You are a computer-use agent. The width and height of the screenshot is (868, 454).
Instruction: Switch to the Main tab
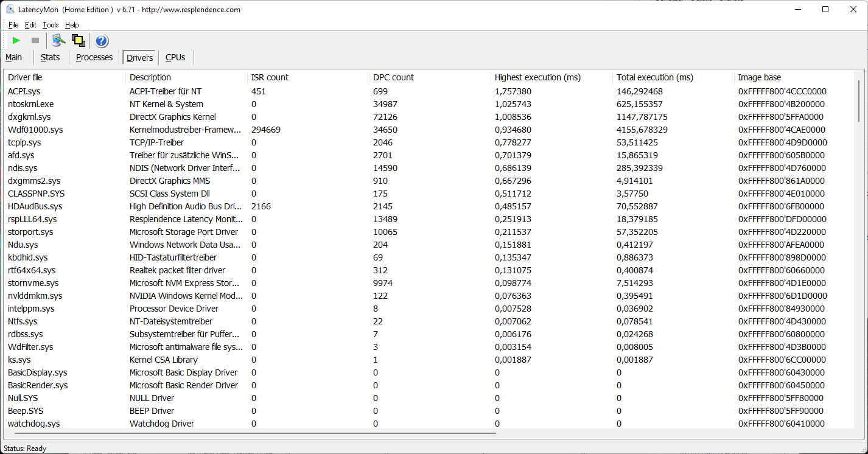(x=13, y=57)
